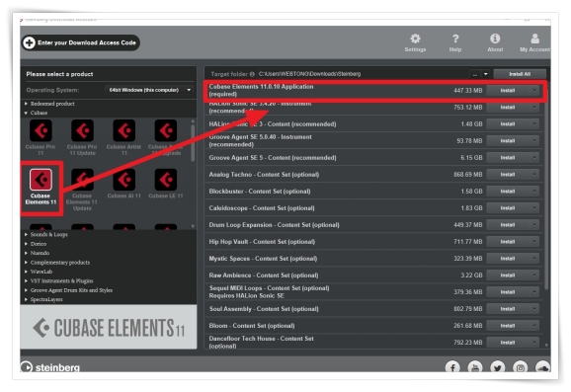Expand the Sounds & Loops category
The height and width of the screenshot is (392, 571).
tap(26, 234)
